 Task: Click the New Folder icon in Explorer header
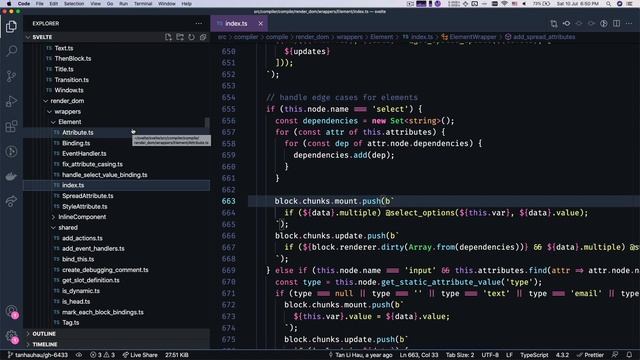tap(180, 37)
